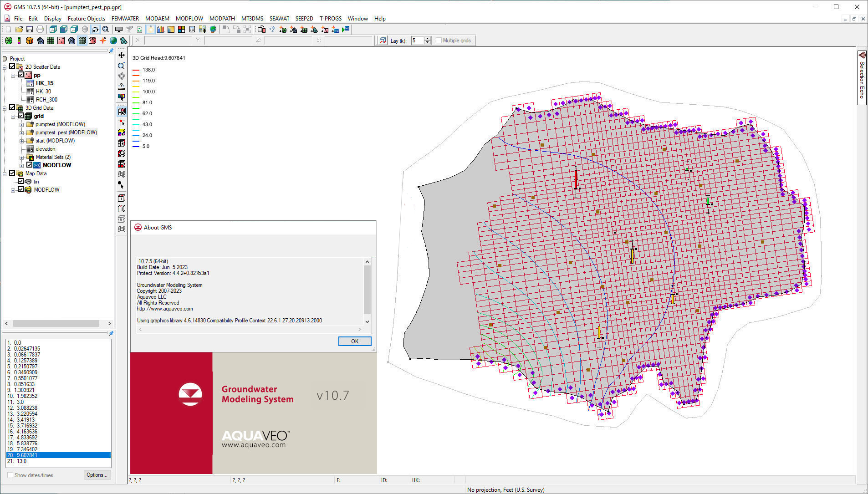868x494 pixels.
Task: Toggle the grid checkbox
Action: 20,116
